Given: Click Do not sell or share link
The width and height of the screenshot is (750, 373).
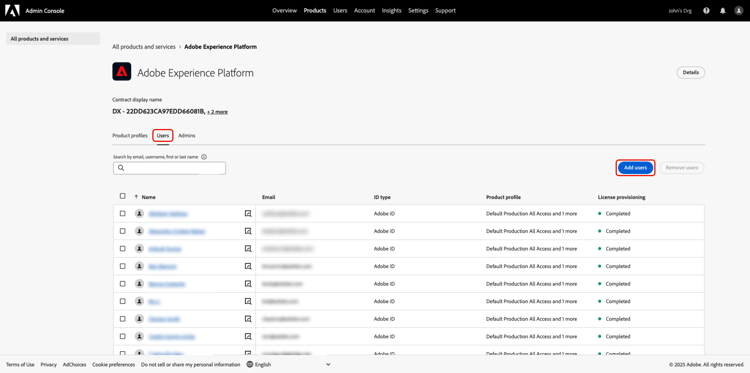Looking at the screenshot, I should tap(190, 364).
